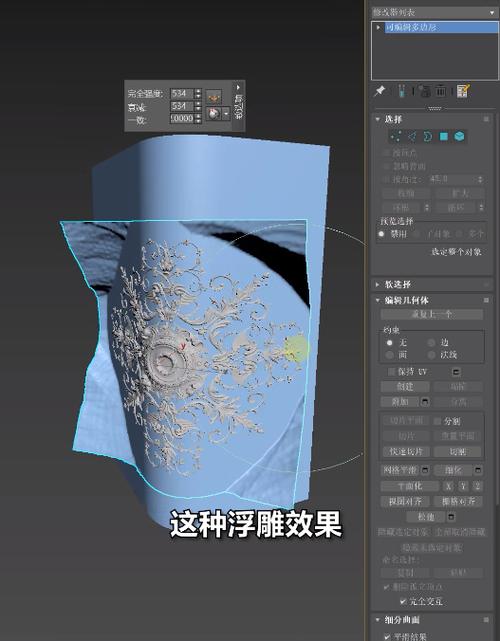Open 松弛 settings box icon
The image size is (500, 641).
click(451, 517)
